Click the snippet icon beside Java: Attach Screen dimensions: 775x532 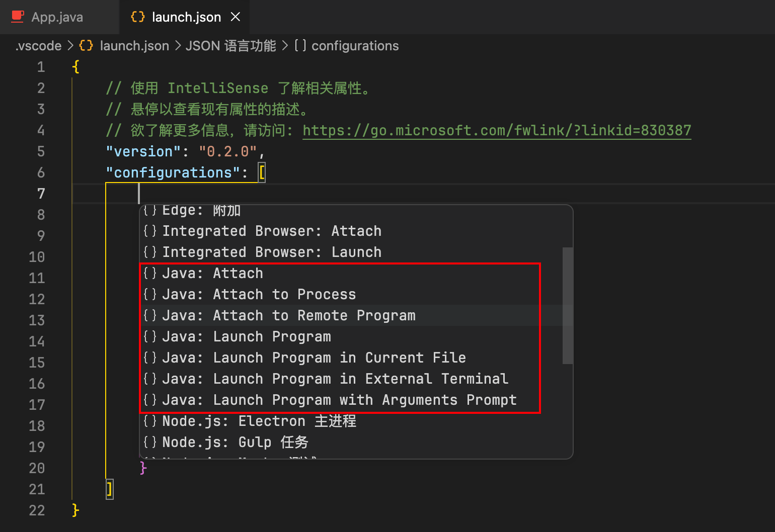click(150, 273)
